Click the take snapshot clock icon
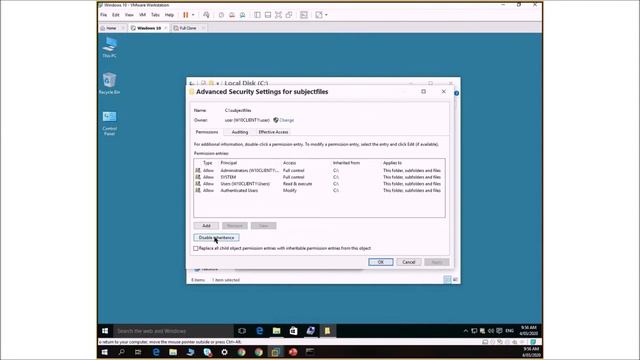The width and height of the screenshot is (640, 360). pos(221,15)
